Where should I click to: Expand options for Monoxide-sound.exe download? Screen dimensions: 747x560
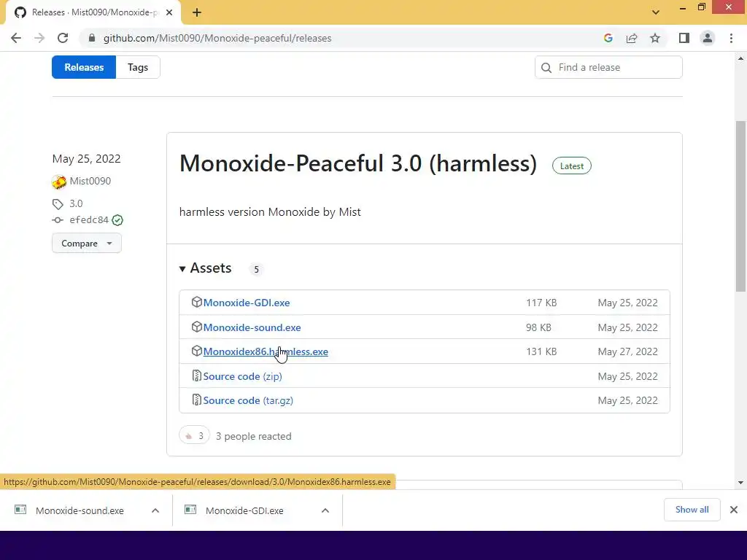[155, 510]
